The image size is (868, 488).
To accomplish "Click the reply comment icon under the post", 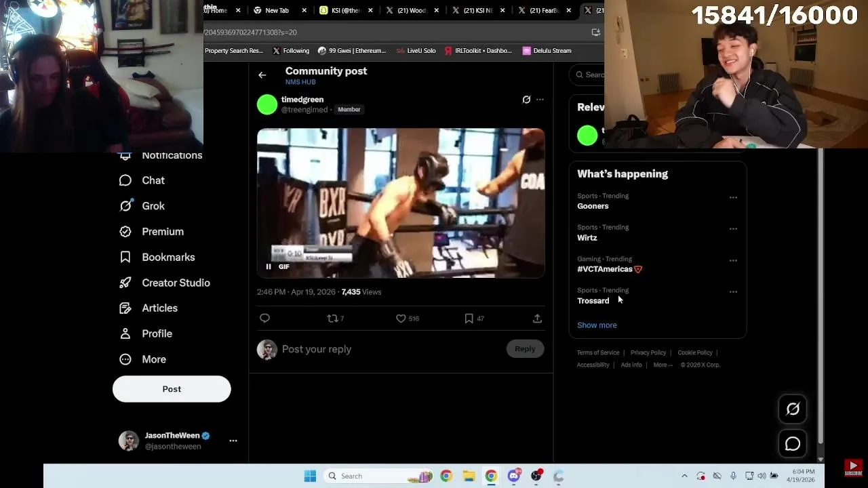I will pyautogui.click(x=264, y=319).
